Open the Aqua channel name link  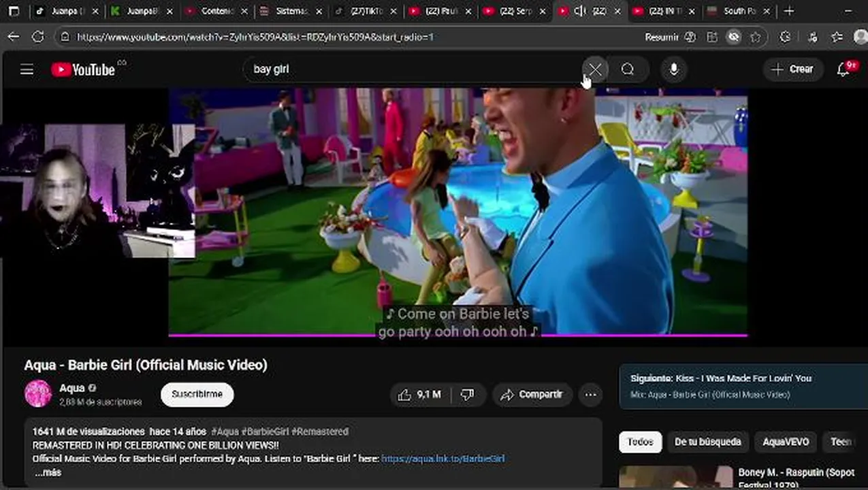71,388
